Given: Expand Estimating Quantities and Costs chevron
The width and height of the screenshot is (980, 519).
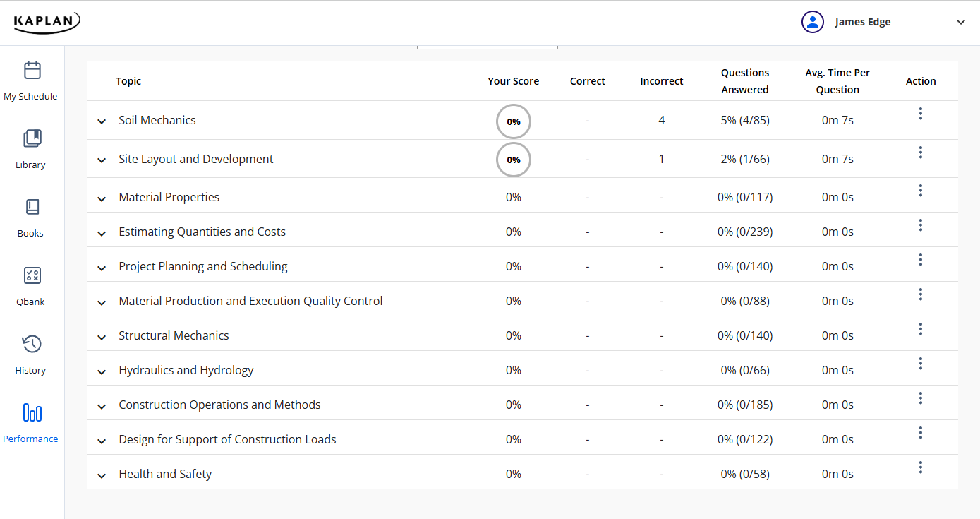Looking at the screenshot, I should coord(102,233).
